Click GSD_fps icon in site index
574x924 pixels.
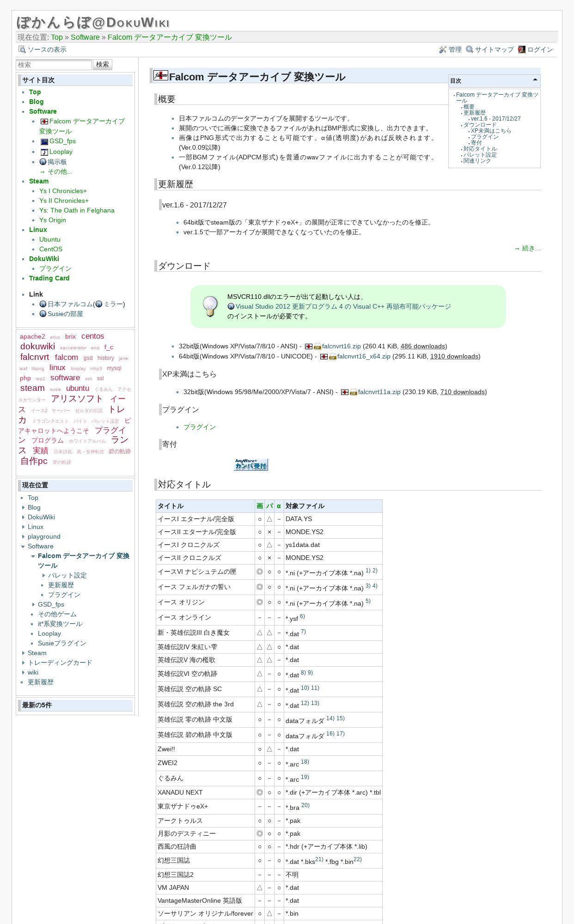pos(44,141)
